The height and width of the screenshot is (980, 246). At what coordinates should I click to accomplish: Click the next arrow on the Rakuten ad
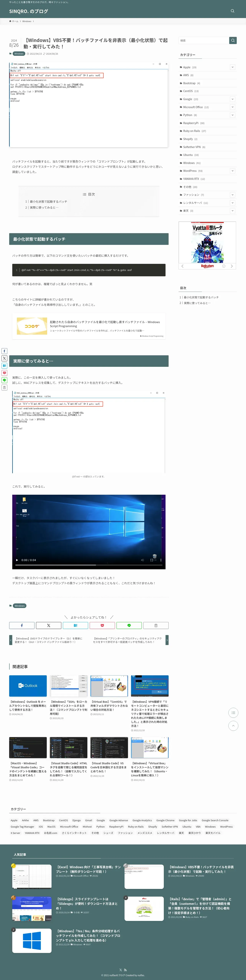pos(232,266)
